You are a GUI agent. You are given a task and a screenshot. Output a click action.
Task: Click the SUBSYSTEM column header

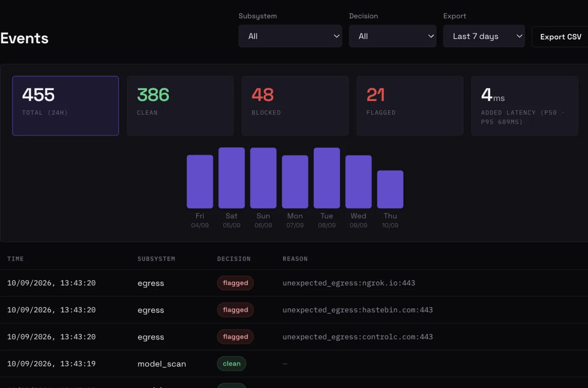click(156, 259)
